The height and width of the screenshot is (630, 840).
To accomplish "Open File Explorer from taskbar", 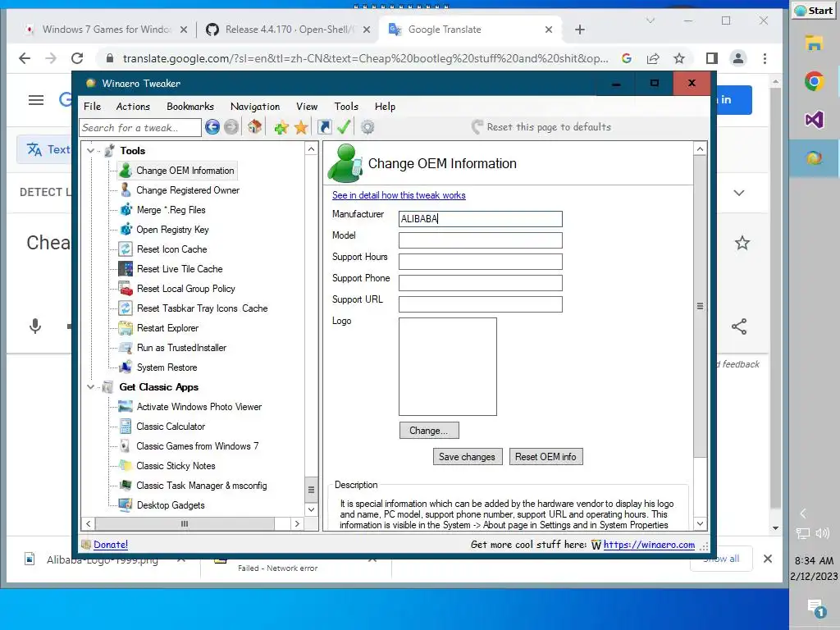I will 814,43.
